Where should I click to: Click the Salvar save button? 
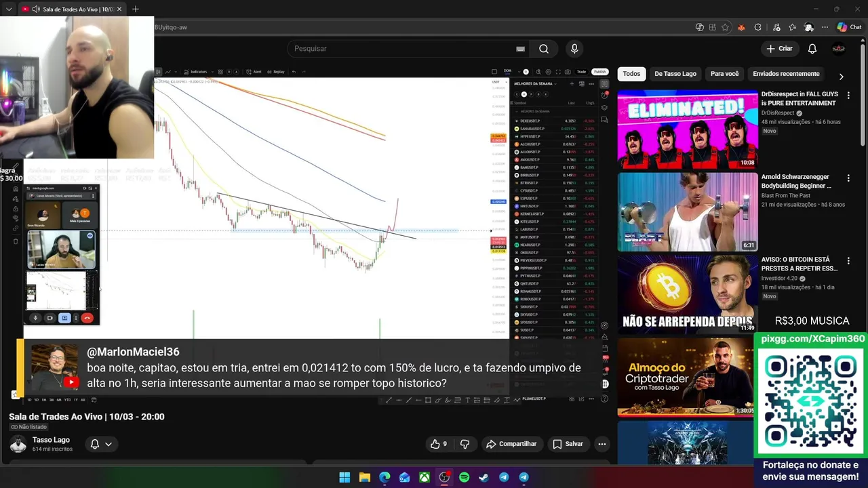pos(568,444)
